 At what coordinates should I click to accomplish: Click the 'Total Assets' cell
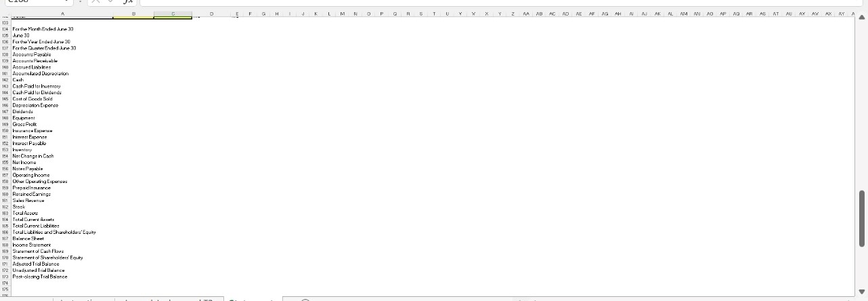(x=62, y=213)
